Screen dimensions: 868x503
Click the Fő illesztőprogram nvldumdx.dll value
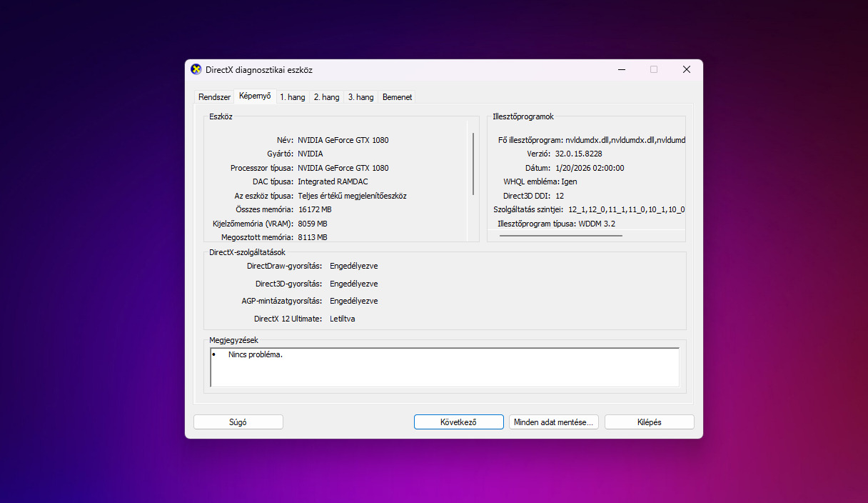(x=625, y=140)
